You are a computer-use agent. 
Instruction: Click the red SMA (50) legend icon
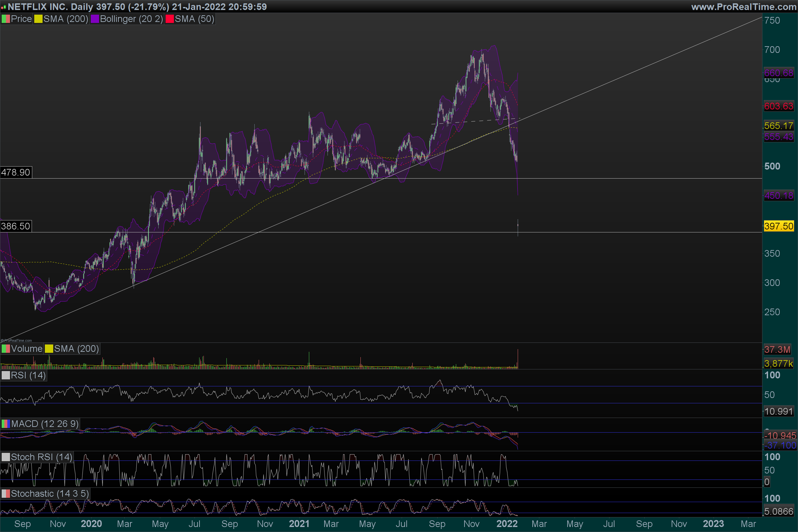click(170, 19)
